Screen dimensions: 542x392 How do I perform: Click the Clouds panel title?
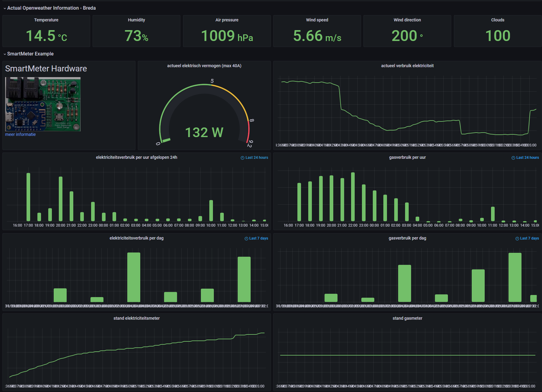click(x=498, y=20)
